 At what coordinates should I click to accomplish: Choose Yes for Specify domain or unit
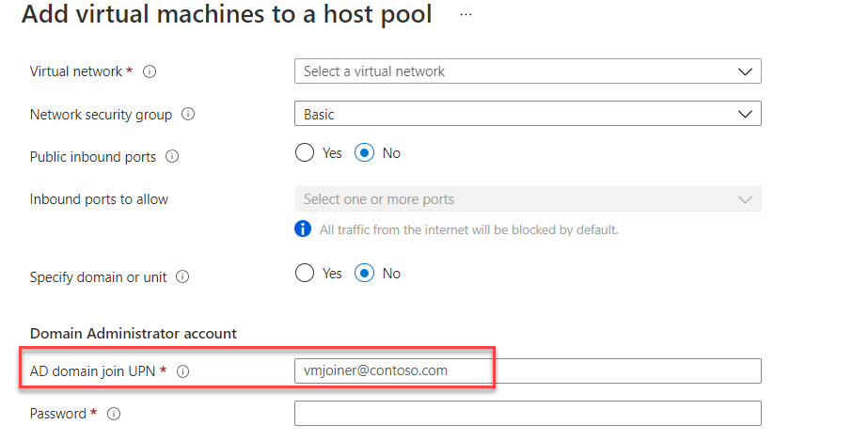(305, 273)
